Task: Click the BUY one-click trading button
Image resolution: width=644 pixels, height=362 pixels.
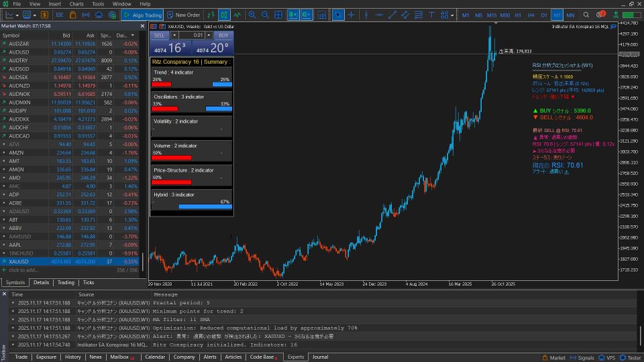Action: pyautogui.click(x=223, y=36)
